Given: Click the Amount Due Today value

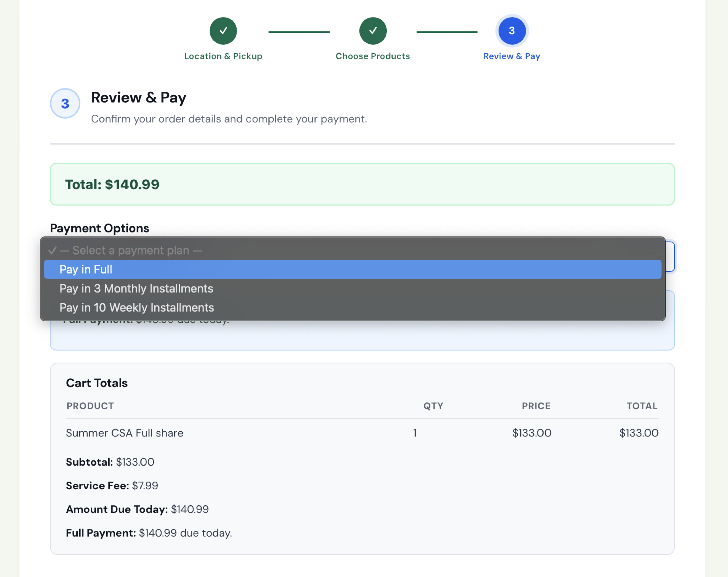Looking at the screenshot, I should point(189,509).
